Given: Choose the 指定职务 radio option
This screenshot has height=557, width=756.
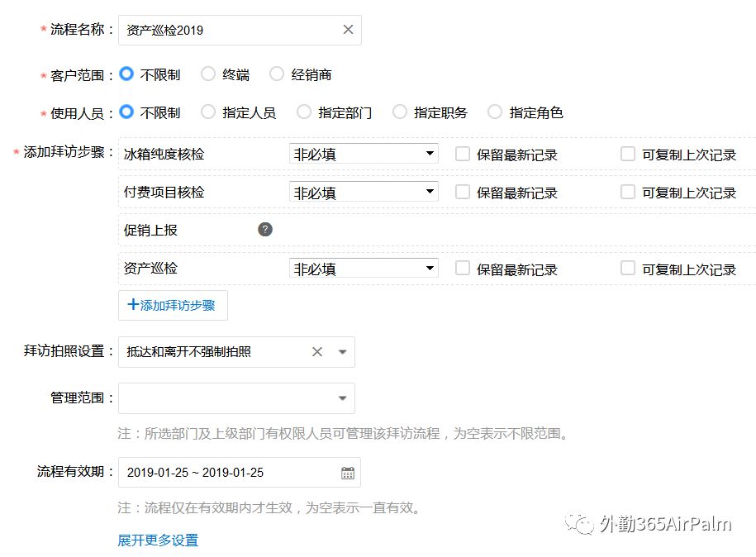Looking at the screenshot, I should [400, 112].
